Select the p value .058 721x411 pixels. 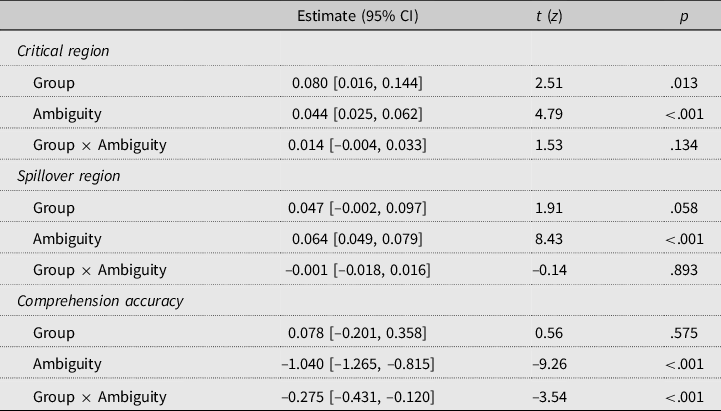pos(684,208)
